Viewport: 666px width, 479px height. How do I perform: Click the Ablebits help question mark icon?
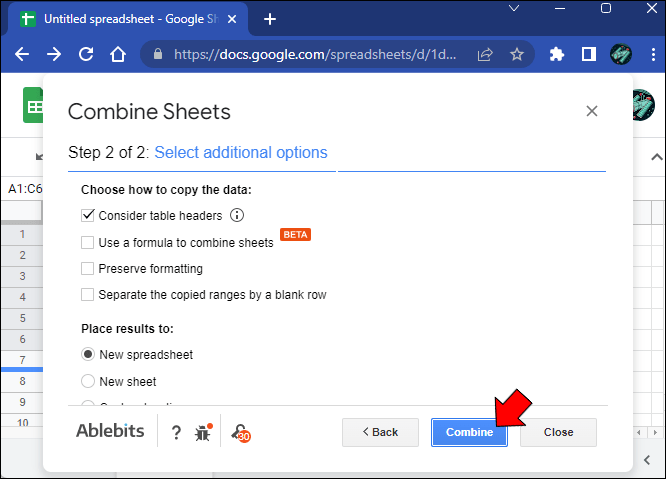point(176,432)
